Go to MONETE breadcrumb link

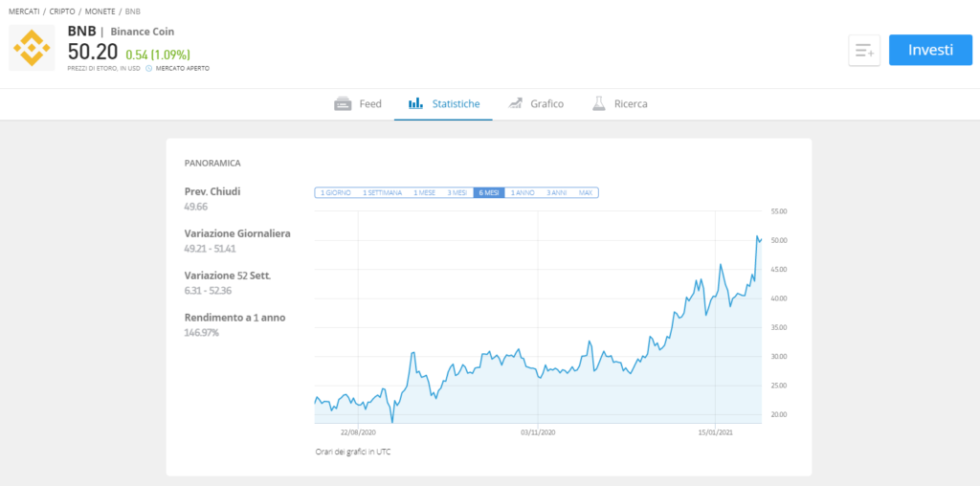100,11
